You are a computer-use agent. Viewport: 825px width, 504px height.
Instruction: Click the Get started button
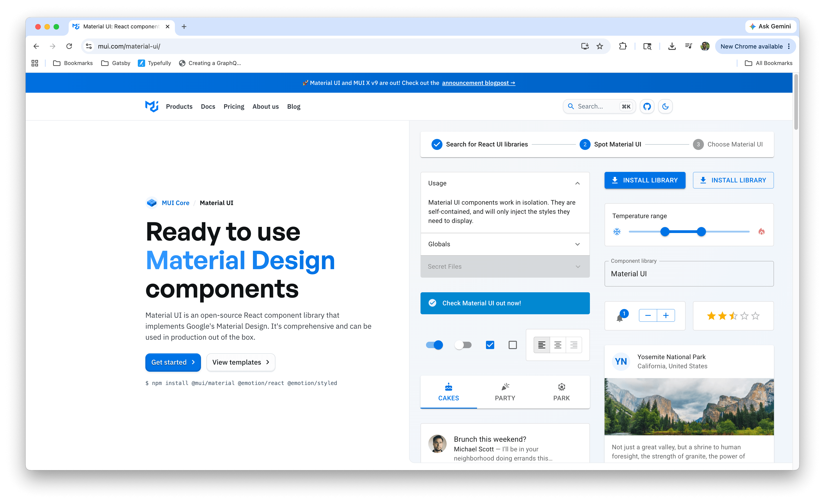click(173, 362)
